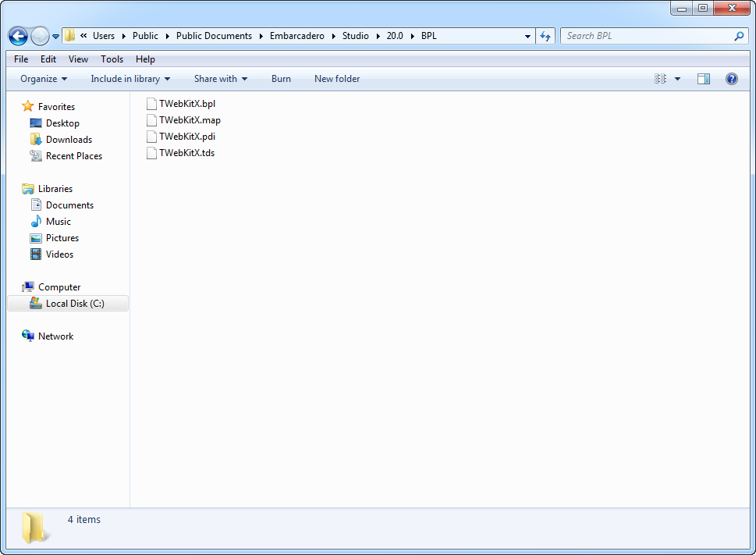Screen dimensions: 756x555
Task: Open the view options dropdown arrow
Action: pyautogui.click(x=677, y=79)
